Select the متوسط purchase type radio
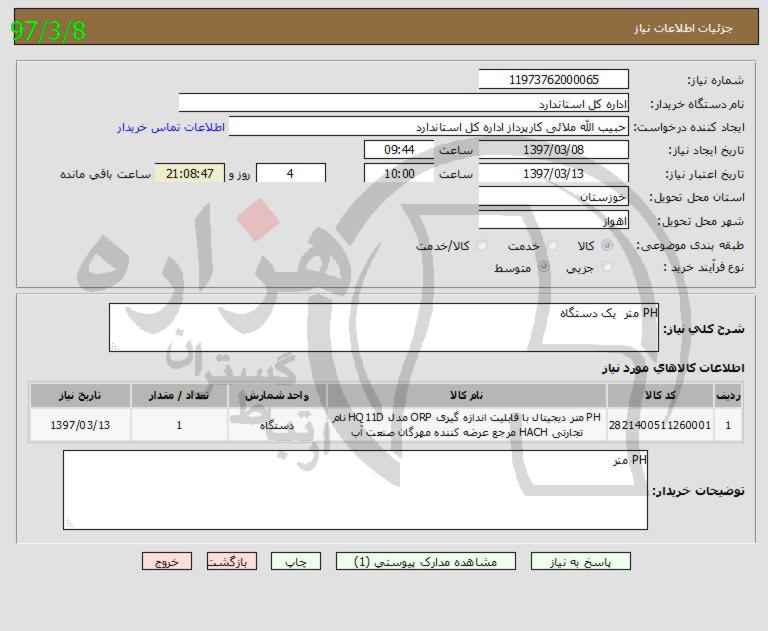 pyautogui.click(x=544, y=267)
